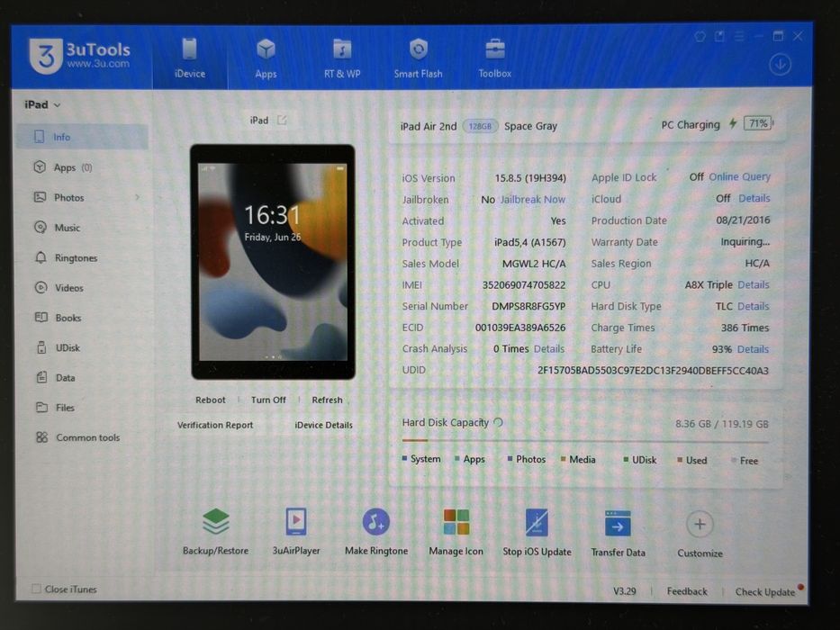Open Hard Disk Type Details link

click(x=754, y=306)
